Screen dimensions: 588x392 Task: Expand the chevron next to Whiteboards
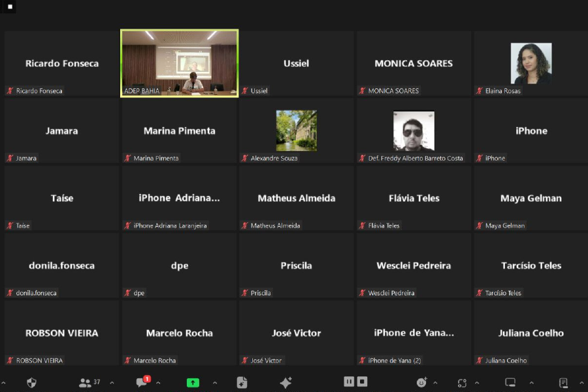(x=531, y=383)
